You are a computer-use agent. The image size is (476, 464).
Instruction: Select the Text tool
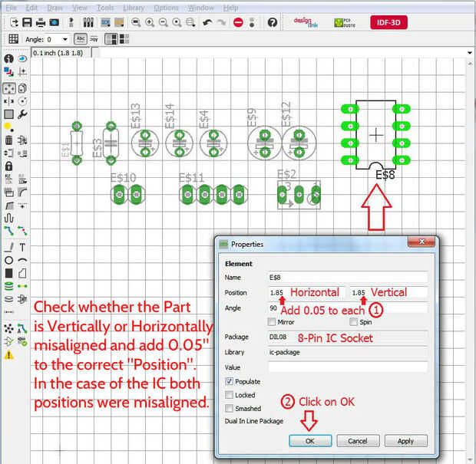point(22,248)
